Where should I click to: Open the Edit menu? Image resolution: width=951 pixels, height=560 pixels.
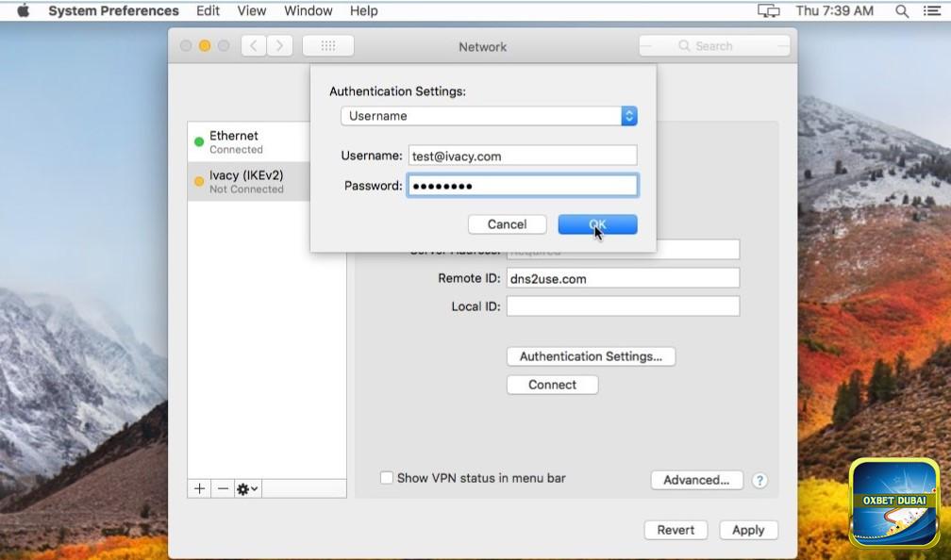[x=208, y=11]
